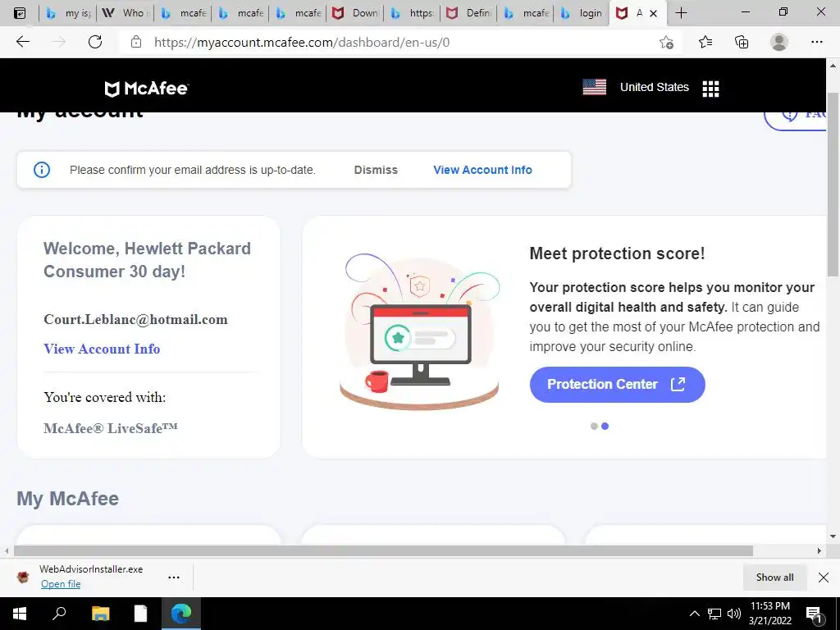Click the vertical scrollbar thumb
The image size is (840, 630).
[833, 185]
